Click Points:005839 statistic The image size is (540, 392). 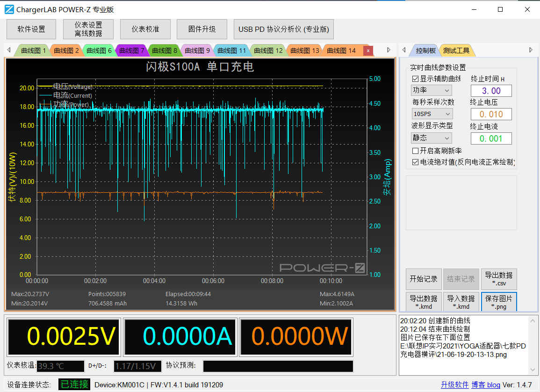click(x=107, y=294)
